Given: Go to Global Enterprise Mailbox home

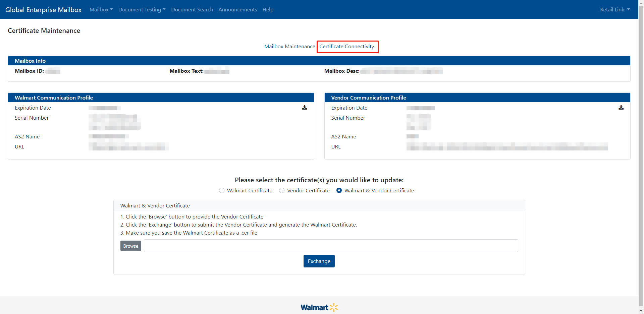Looking at the screenshot, I should [43, 10].
